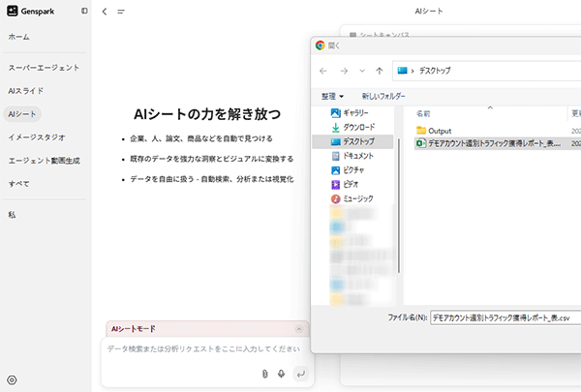Click the ピクチャ folder icon
This screenshot has width=581, height=392.
click(x=335, y=170)
